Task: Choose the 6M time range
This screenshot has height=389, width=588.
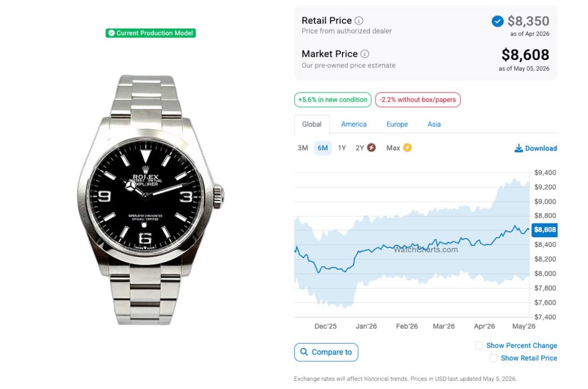Action: [x=322, y=148]
